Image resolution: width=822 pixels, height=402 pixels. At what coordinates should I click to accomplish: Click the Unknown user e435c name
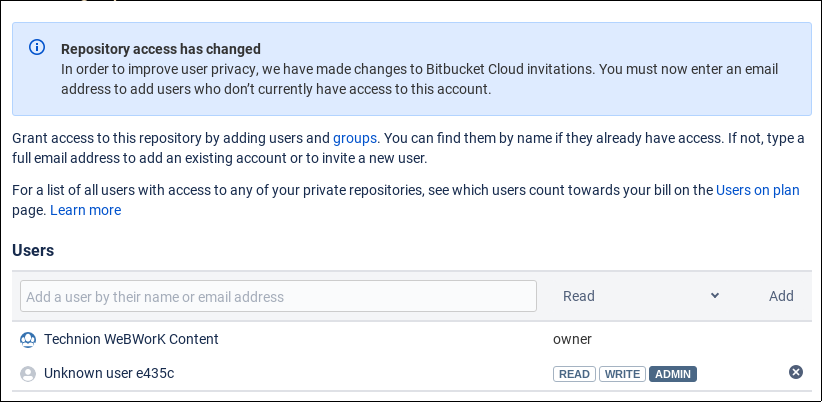(x=109, y=373)
